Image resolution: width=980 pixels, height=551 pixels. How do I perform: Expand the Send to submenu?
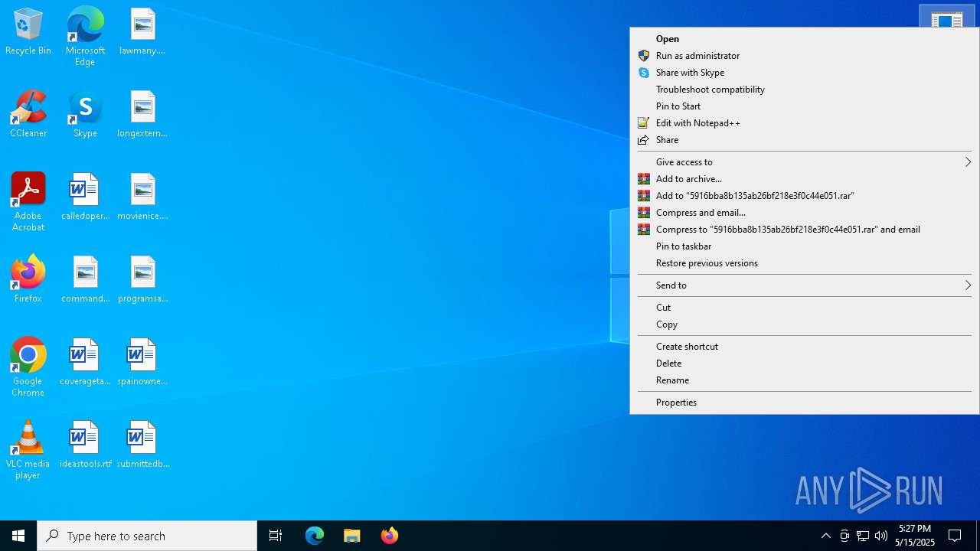pos(804,285)
